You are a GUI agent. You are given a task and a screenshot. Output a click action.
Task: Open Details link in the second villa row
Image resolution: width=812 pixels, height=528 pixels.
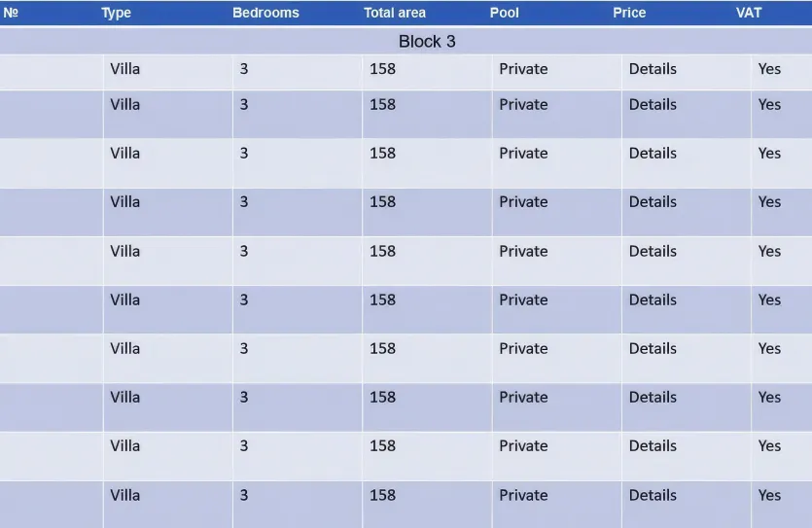[653, 105]
